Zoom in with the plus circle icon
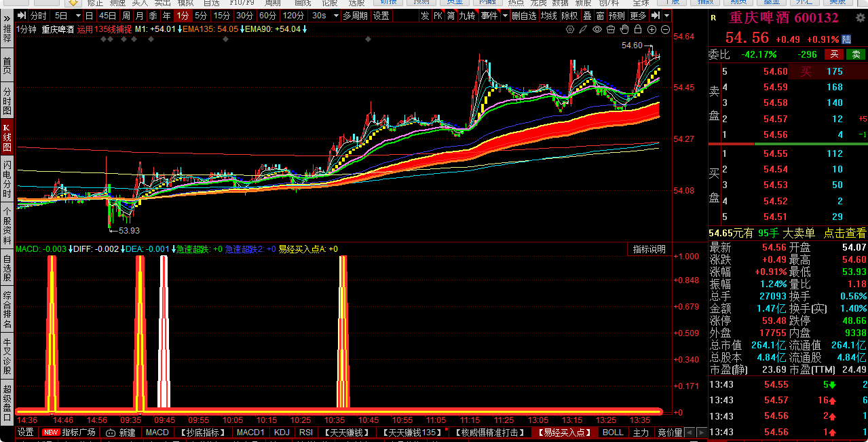Viewport: 868px width, 442px height. pyautogui.click(x=652, y=29)
